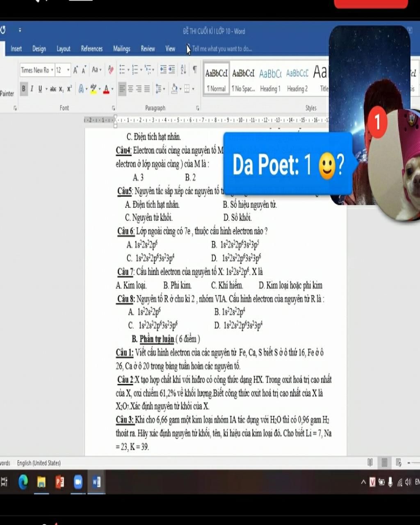This screenshot has width=420, height=525.
Task: Open the View ribbon tab
Action: pyautogui.click(x=170, y=49)
